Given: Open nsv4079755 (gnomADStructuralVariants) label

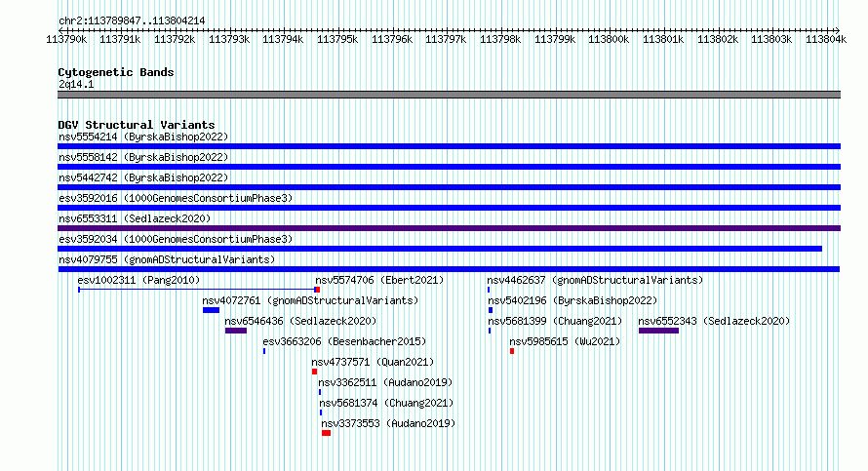Looking at the screenshot, I should point(167,259).
